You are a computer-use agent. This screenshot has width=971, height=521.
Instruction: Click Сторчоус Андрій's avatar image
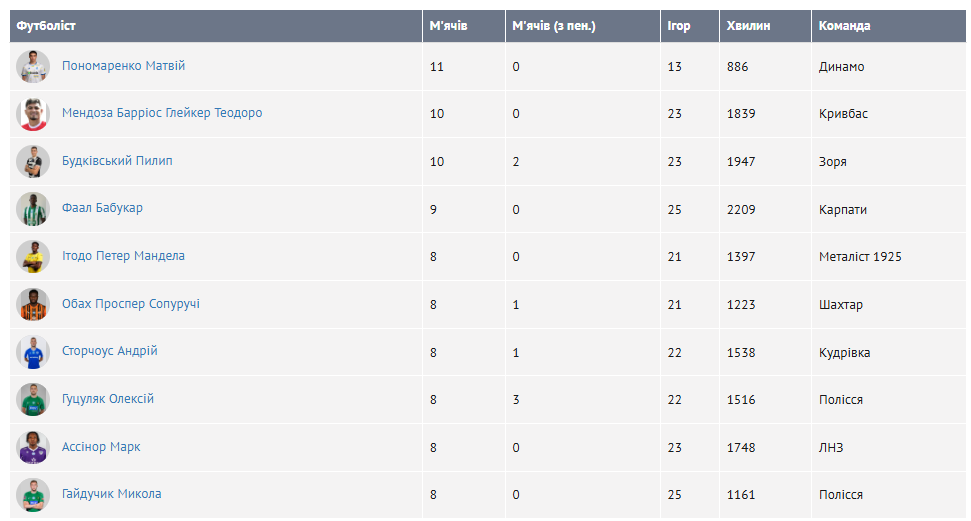pos(33,352)
